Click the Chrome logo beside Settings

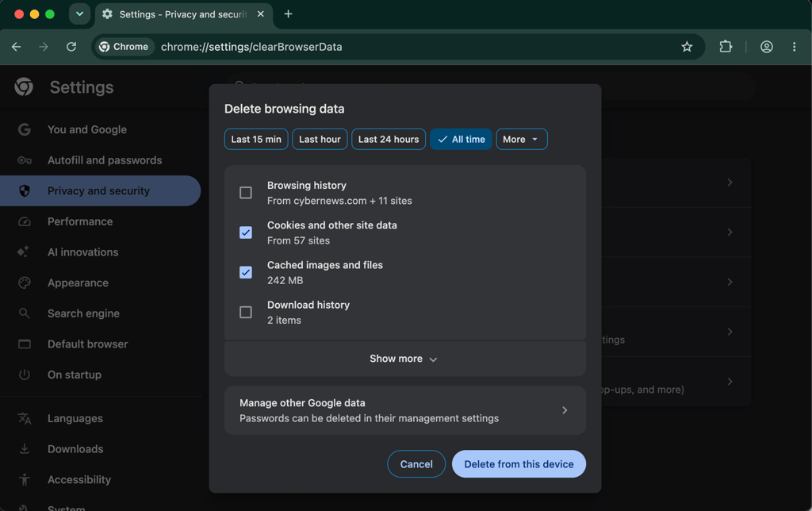tap(24, 87)
